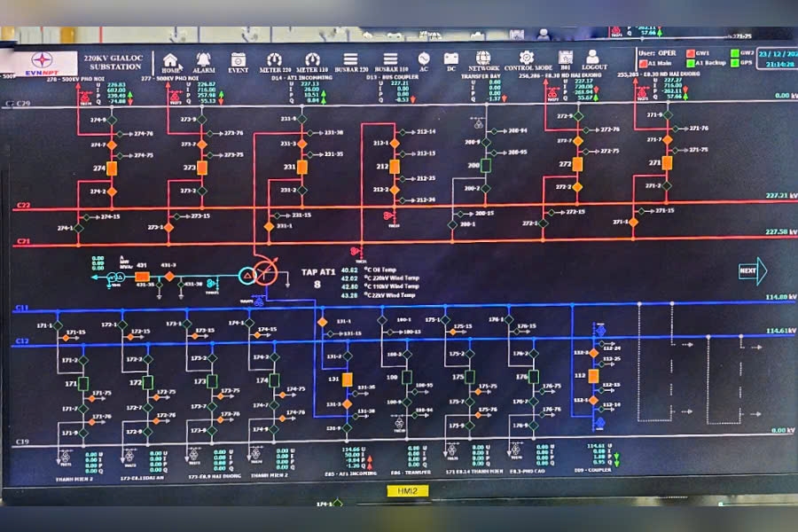Open the METER 220 gauge icon
The image size is (798, 532).
[274, 60]
